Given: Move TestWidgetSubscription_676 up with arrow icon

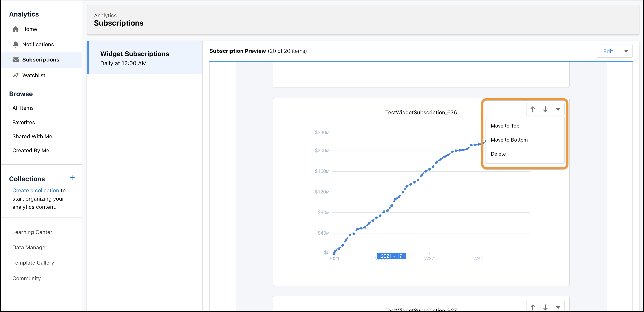Looking at the screenshot, I should 532,109.
